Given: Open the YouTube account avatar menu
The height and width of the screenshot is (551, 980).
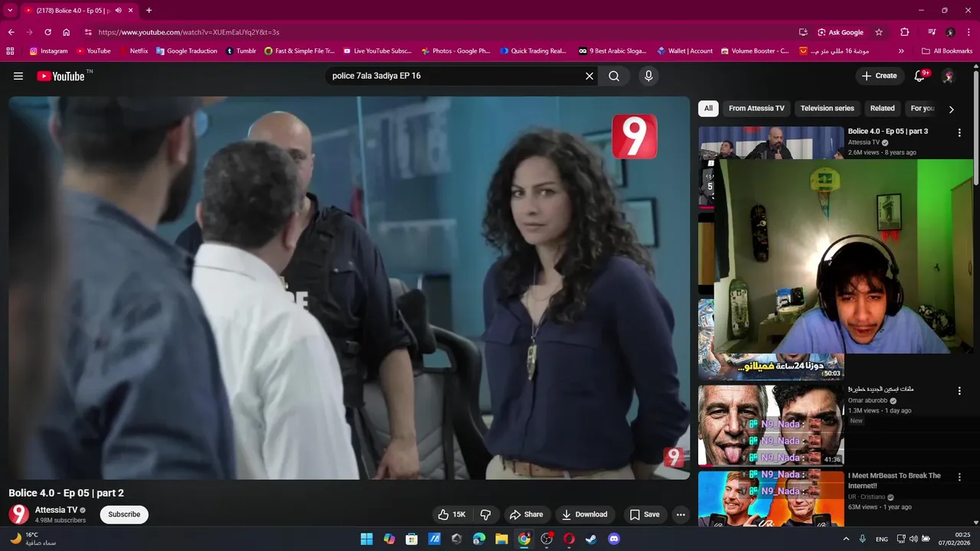Looking at the screenshot, I should click(948, 76).
